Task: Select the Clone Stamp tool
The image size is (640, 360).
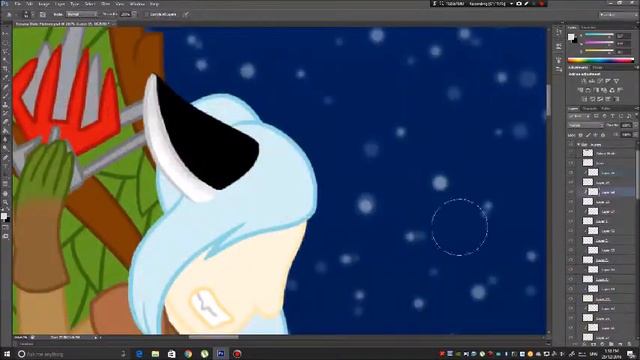Action: (x=5, y=104)
